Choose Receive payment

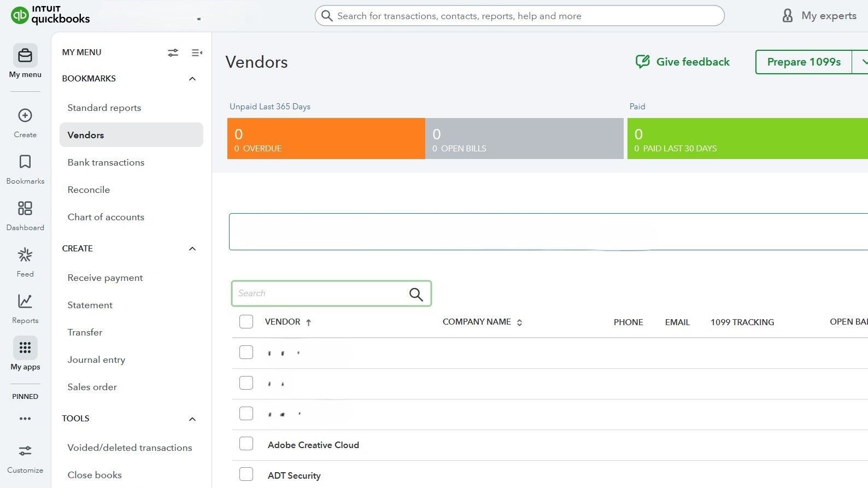[x=105, y=278]
